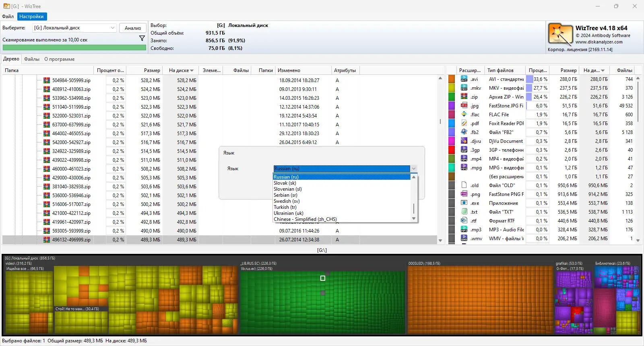The image size is (644, 346).
Task: Click the WizTree logo image
Action: tap(560, 35)
